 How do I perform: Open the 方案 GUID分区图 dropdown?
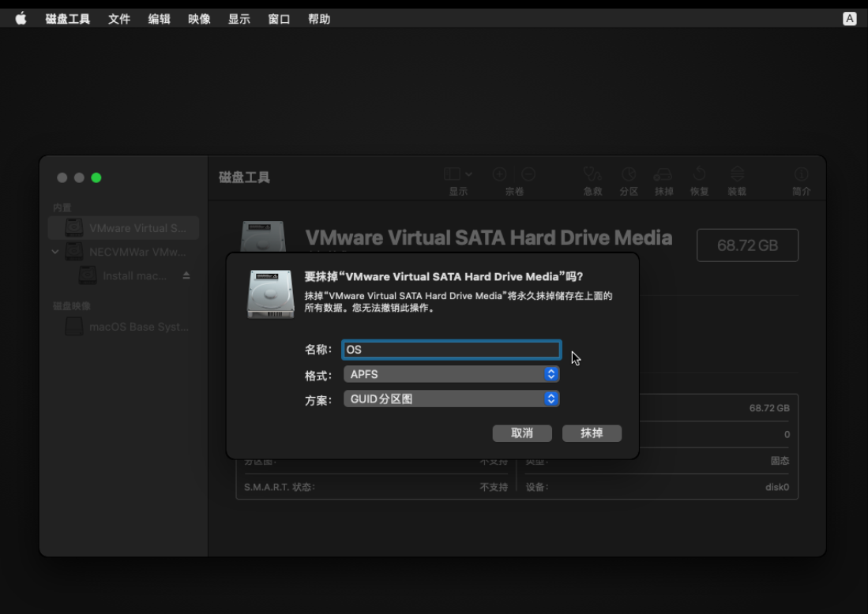click(452, 399)
